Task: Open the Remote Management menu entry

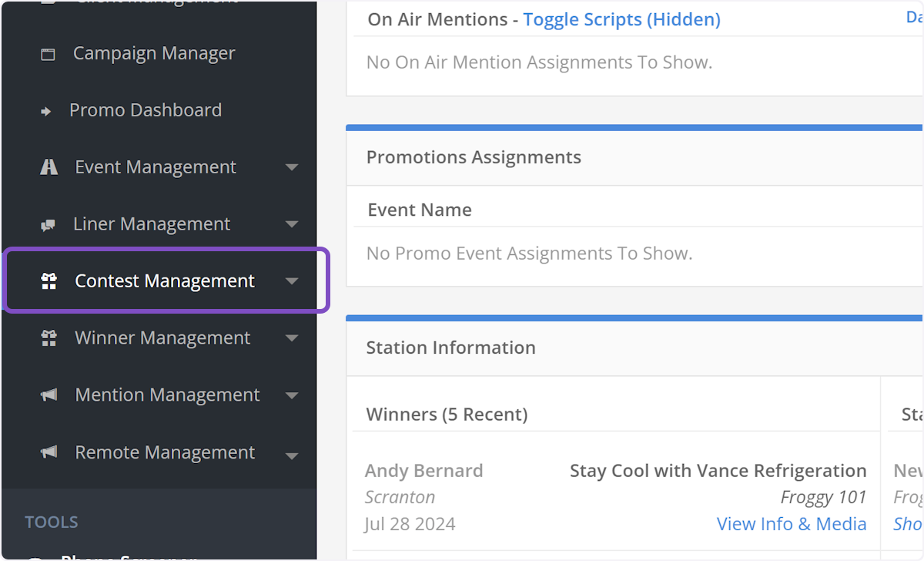Action: pos(164,452)
